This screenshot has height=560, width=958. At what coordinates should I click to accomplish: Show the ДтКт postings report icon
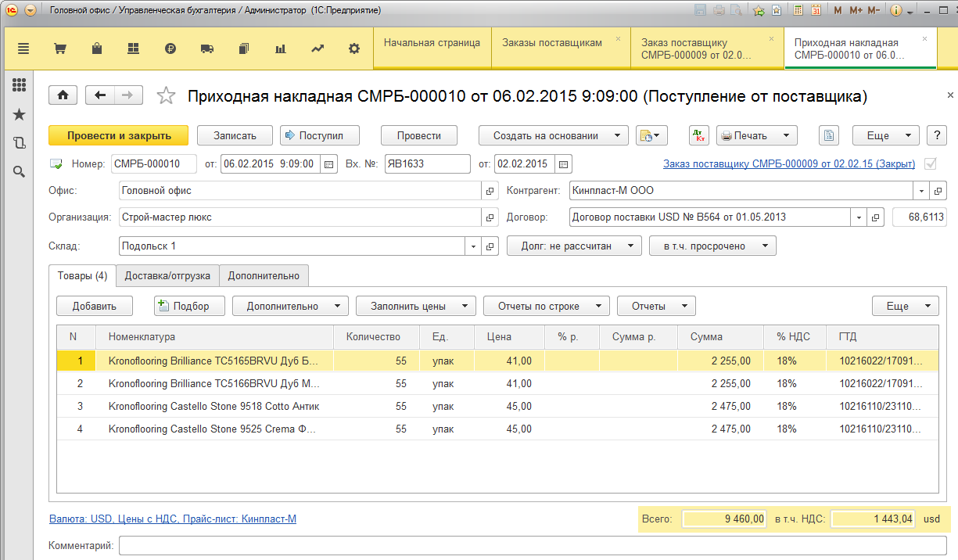pos(699,135)
